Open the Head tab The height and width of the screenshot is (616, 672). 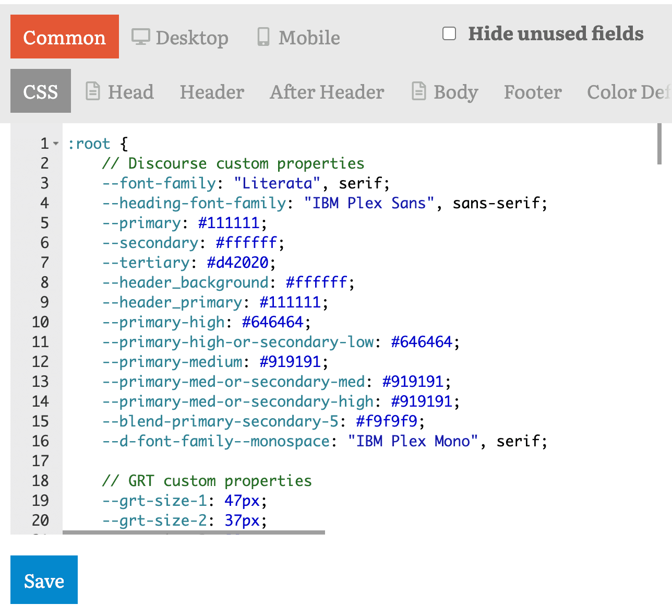119,92
